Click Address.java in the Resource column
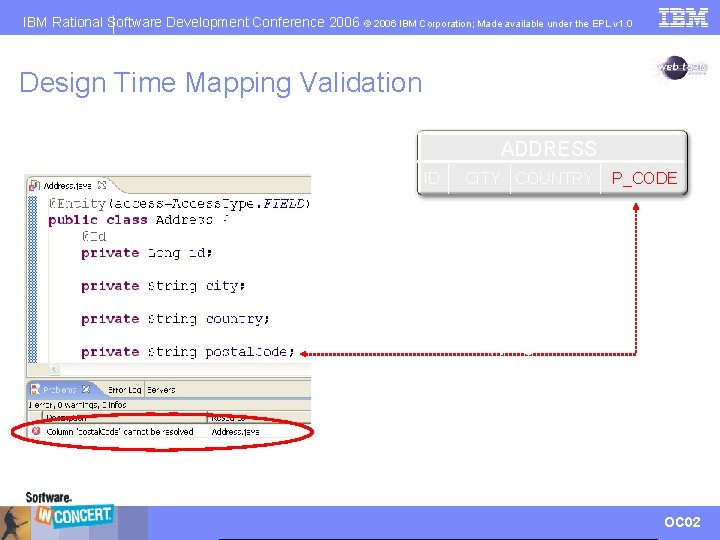Screen dimensions: 720x540 tap(235, 432)
